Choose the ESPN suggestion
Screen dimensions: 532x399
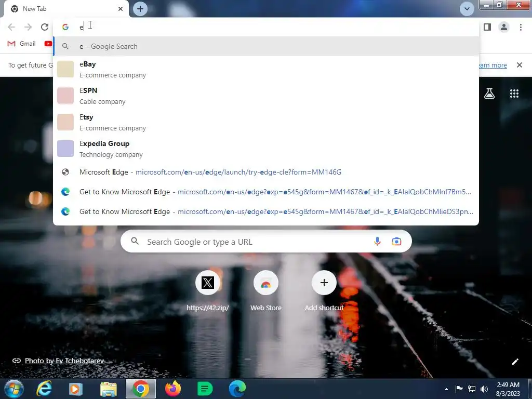(266, 96)
